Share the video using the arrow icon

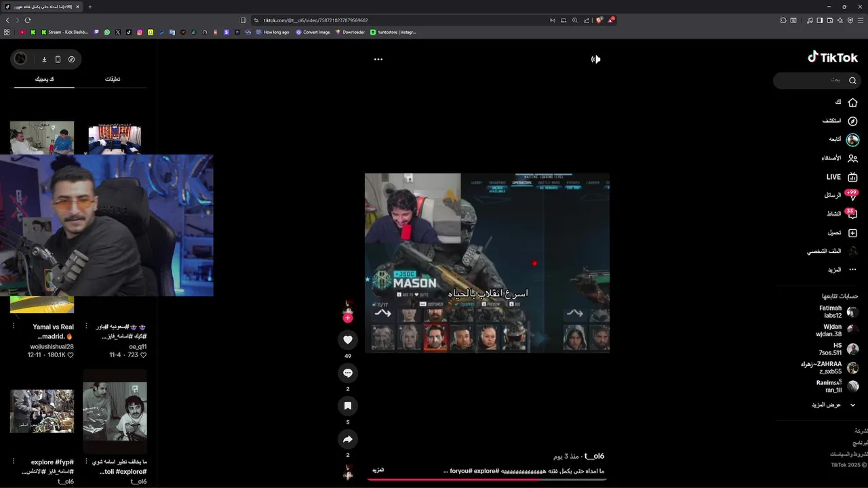(x=348, y=439)
